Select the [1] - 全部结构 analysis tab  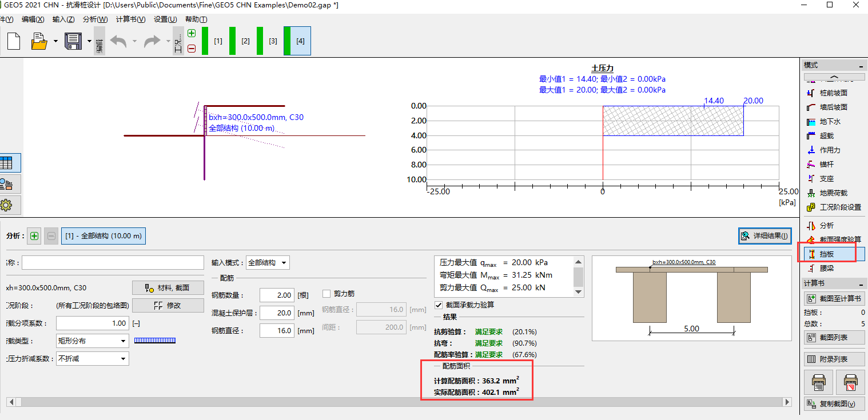pos(103,235)
